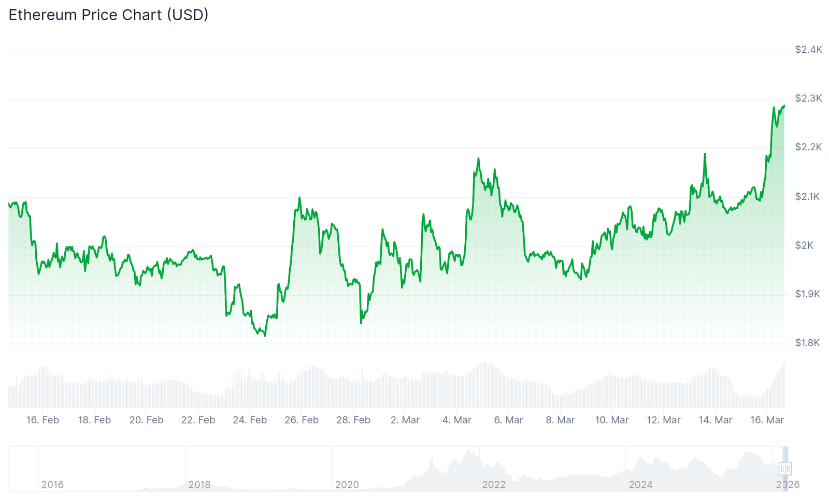Image resolution: width=829 pixels, height=504 pixels.
Task: Click 2022 on the navigator timeline
Action: [x=494, y=484]
